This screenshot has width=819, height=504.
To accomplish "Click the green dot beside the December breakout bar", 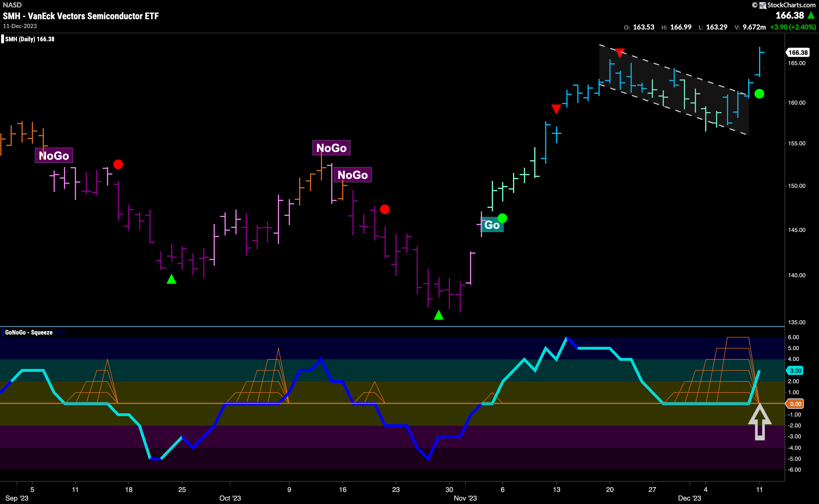I will point(759,94).
